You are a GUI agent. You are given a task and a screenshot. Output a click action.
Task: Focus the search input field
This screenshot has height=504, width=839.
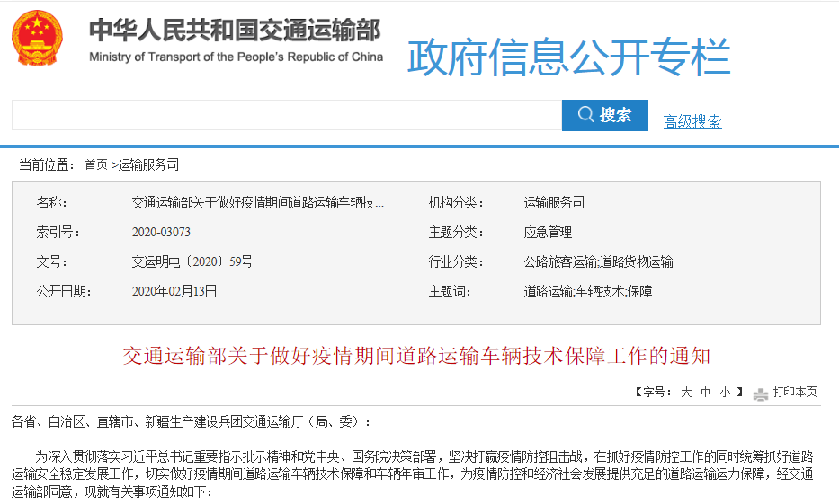tap(287, 115)
